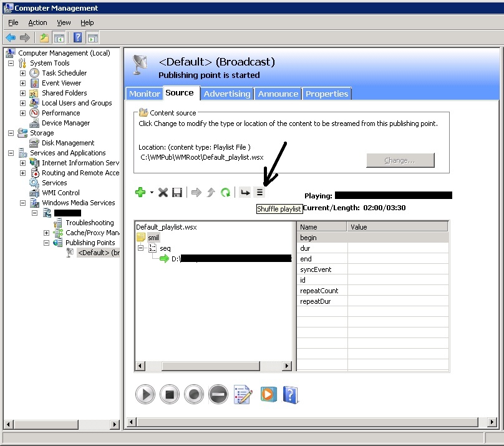Open the View menu
The image size is (504, 446).
point(64,22)
